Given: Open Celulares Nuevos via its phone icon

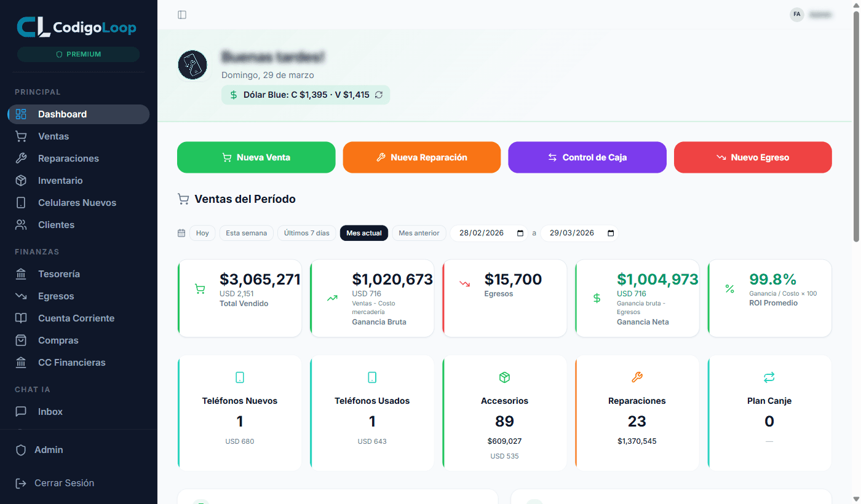Looking at the screenshot, I should 21,202.
